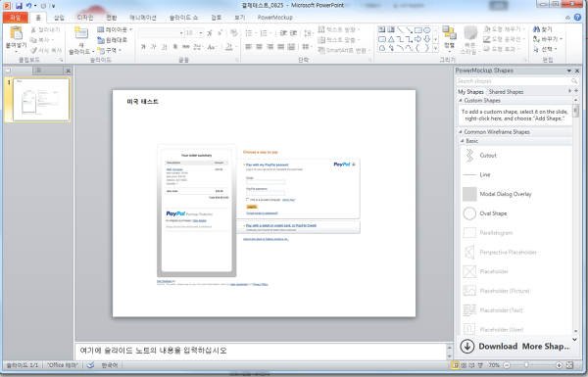The image size is (588, 377).
Task: Click the bulleted list icon
Action: click(250, 33)
